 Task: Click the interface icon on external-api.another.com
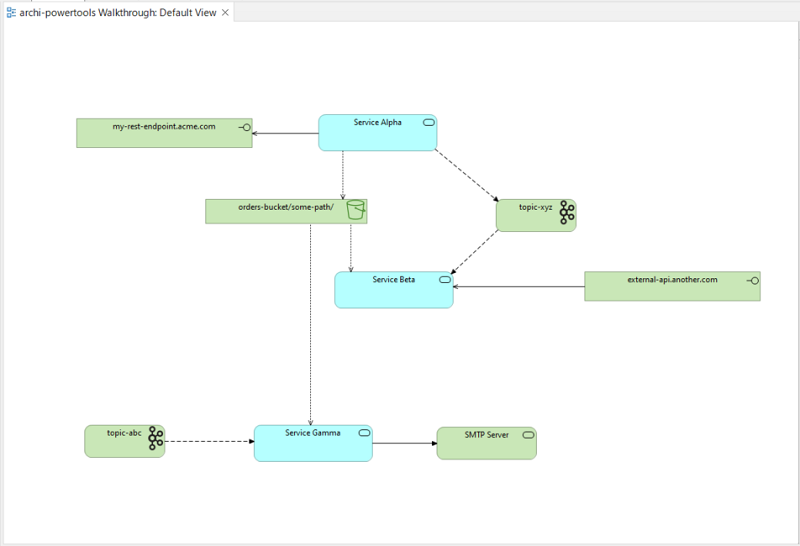(x=753, y=281)
